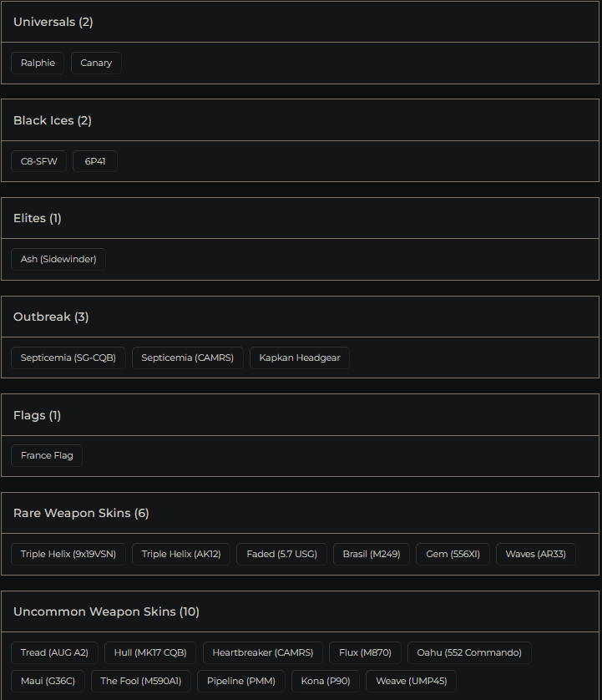Click the Kapkan Headgear item
Image resolution: width=602 pixels, height=700 pixels.
coord(299,358)
